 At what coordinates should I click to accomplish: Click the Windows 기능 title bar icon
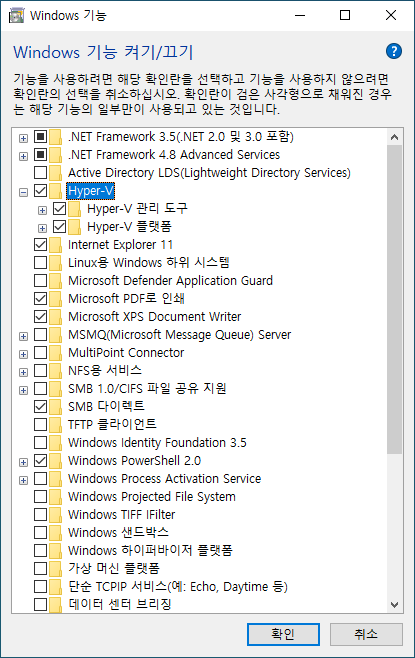point(16,16)
